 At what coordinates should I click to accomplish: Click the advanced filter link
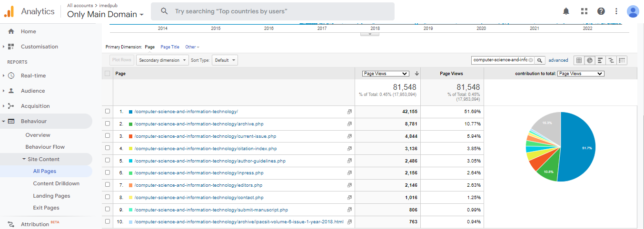tap(558, 60)
